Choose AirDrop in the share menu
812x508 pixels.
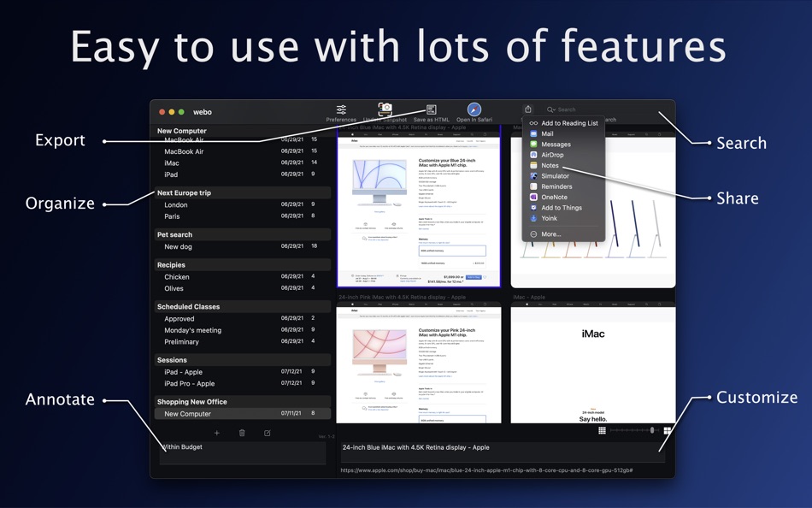pos(553,155)
